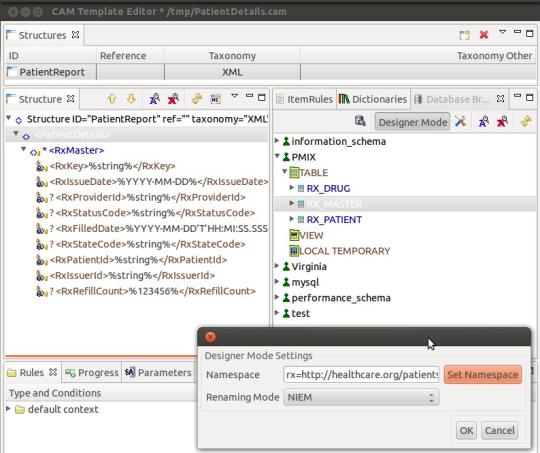Click the XML namespace icon in Structure toolbar
Viewport: 540px width, 453px height.
216,99
